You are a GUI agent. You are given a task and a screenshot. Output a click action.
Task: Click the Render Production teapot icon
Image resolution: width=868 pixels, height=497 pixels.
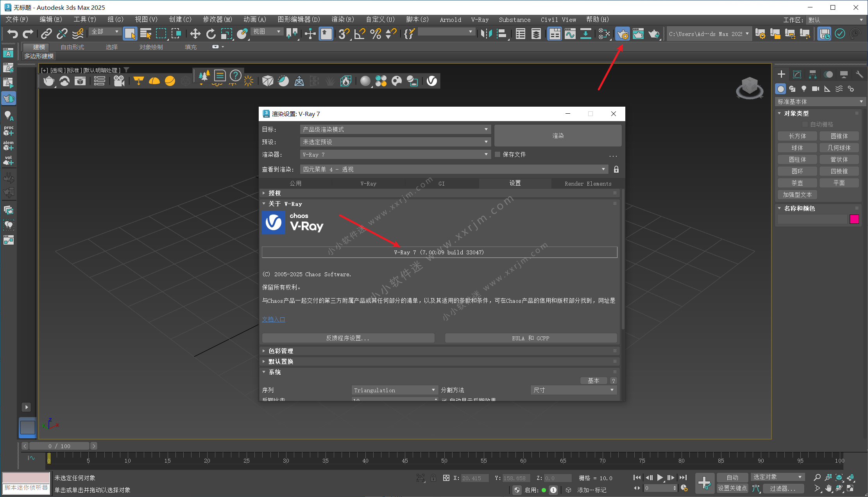tap(653, 34)
